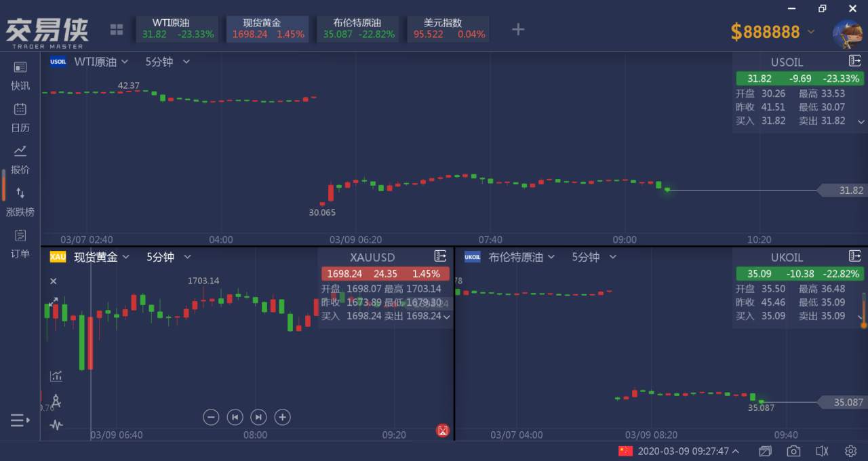Click the USOIL badge in WTI chart header
868x461 pixels.
click(58, 62)
